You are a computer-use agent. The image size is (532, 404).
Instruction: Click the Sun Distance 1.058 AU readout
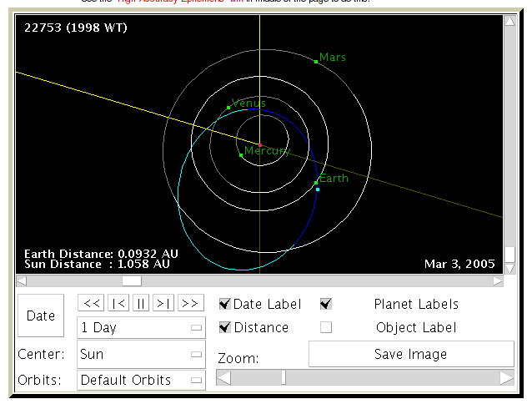[x=97, y=264]
